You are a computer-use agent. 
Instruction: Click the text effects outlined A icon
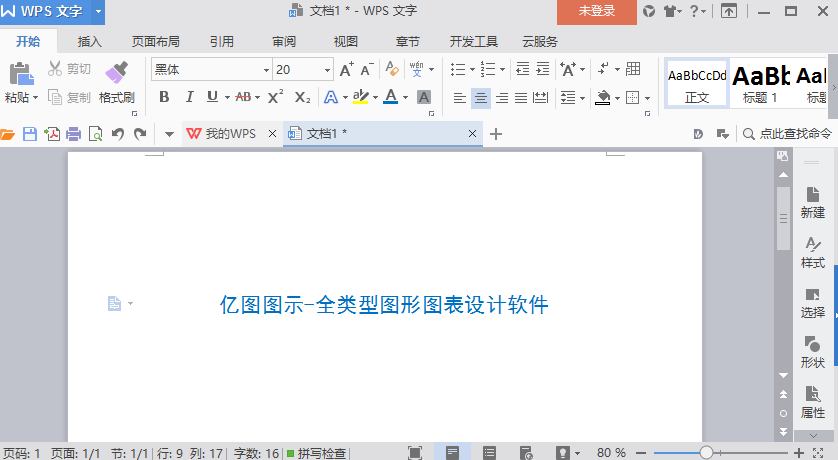(x=331, y=97)
